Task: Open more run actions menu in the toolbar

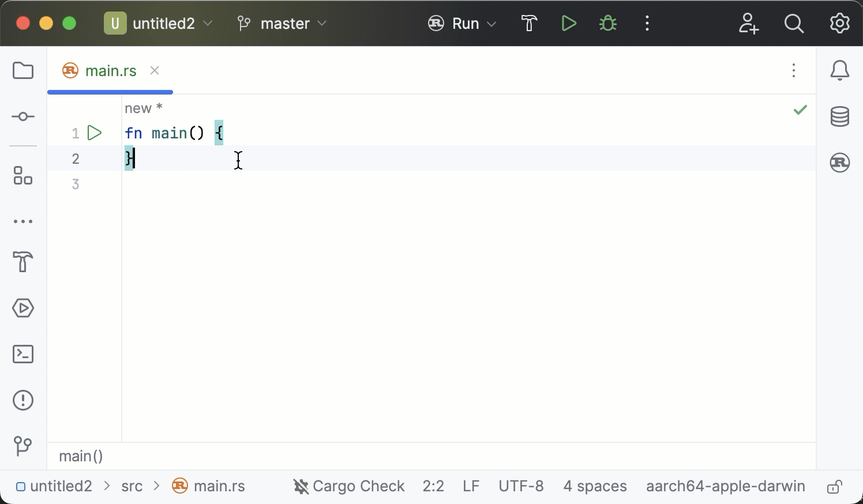Action: (x=647, y=24)
